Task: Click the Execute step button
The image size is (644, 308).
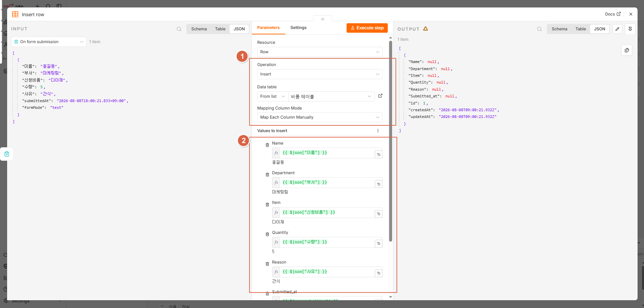Action: click(367, 28)
